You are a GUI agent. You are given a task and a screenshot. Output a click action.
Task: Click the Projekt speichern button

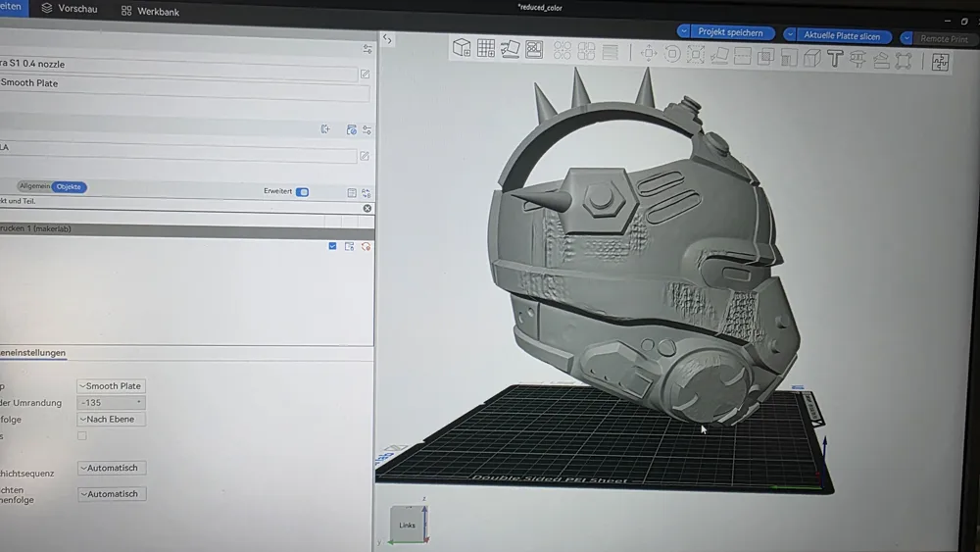point(731,32)
